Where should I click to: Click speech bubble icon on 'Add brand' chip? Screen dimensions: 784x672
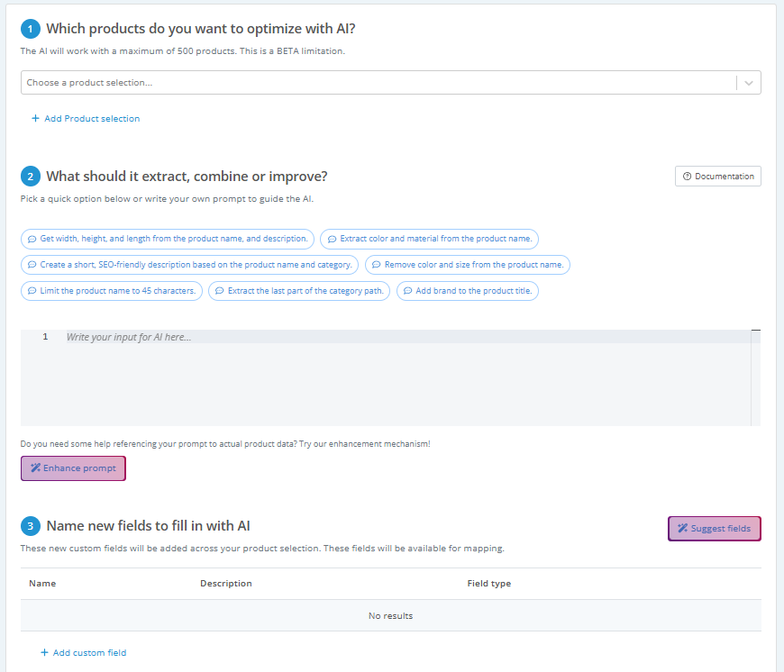pos(407,291)
